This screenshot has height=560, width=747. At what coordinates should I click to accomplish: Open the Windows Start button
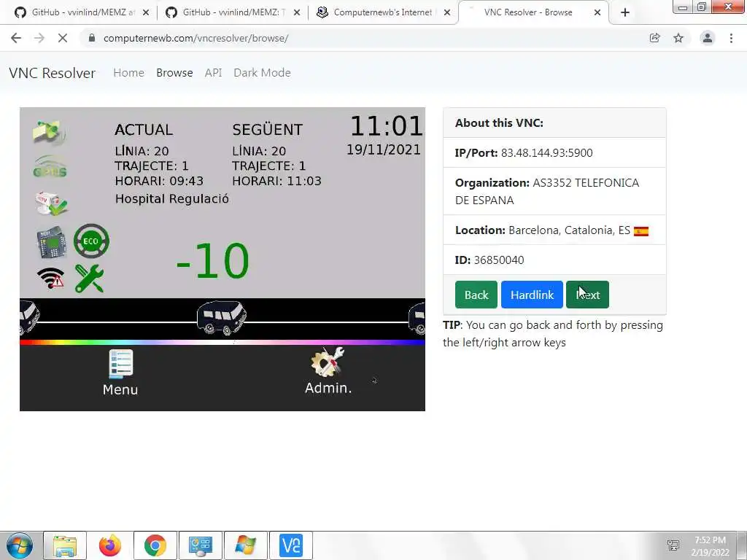coord(20,545)
